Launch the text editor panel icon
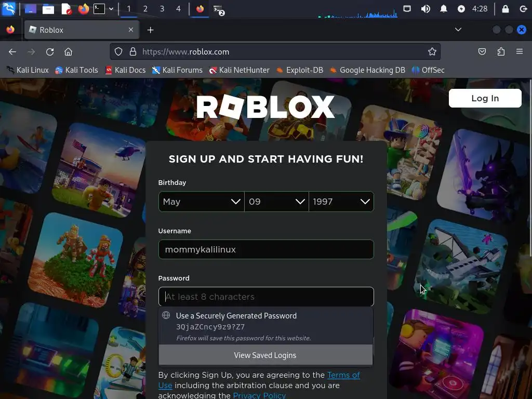 coord(66,9)
